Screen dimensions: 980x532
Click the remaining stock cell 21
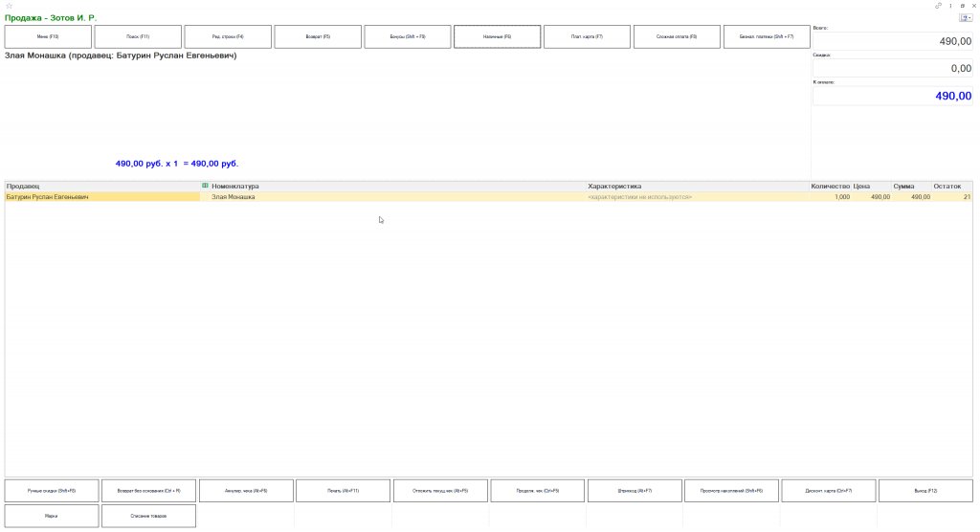pos(952,197)
